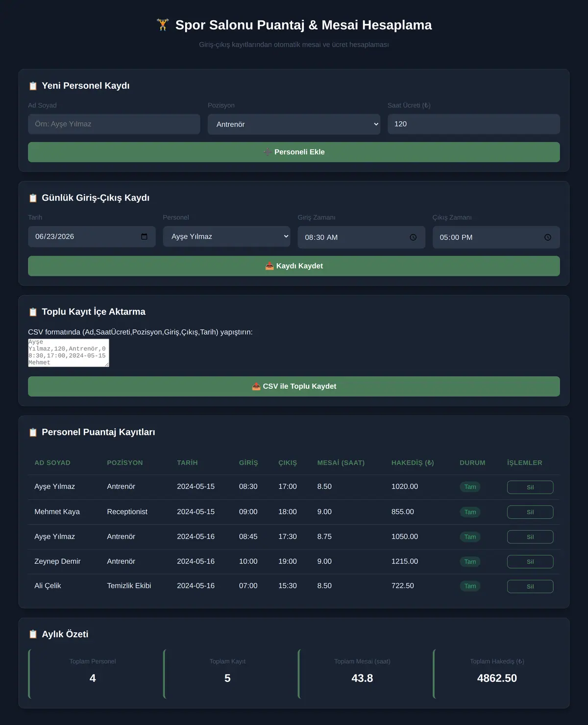Open the calendar picker in Tarih field

coord(144,237)
